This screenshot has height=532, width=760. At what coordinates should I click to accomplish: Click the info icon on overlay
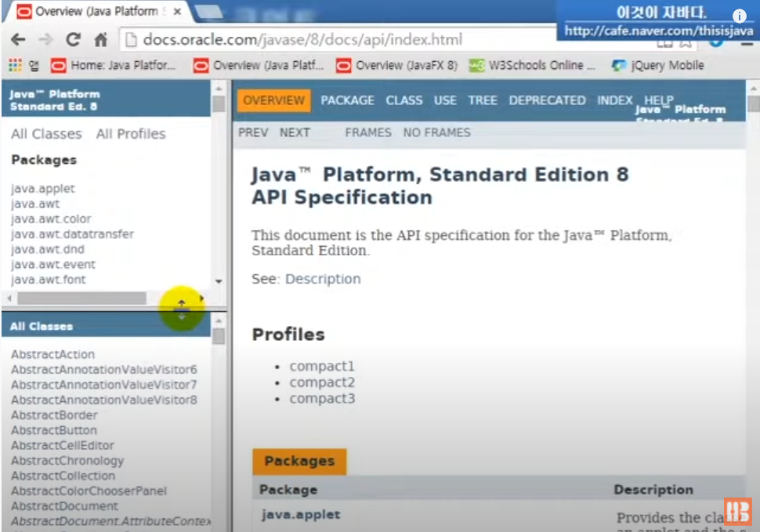pyautogui.click(x=739, y=16)
